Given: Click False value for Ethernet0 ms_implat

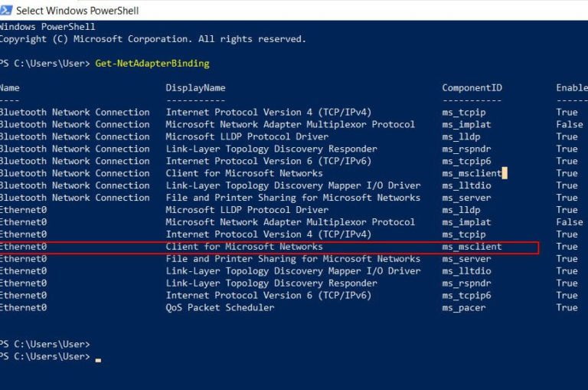Looking at the screenshot, I should 570,222.
